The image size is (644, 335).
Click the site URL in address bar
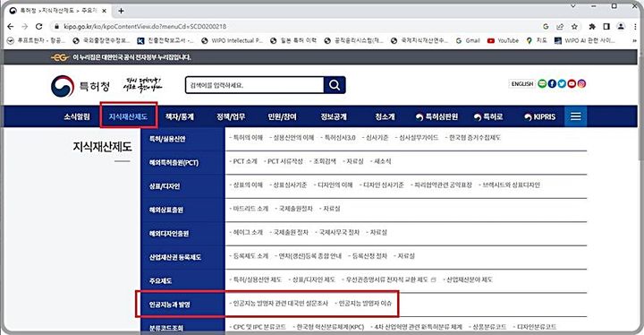click(x=145, y=26)
